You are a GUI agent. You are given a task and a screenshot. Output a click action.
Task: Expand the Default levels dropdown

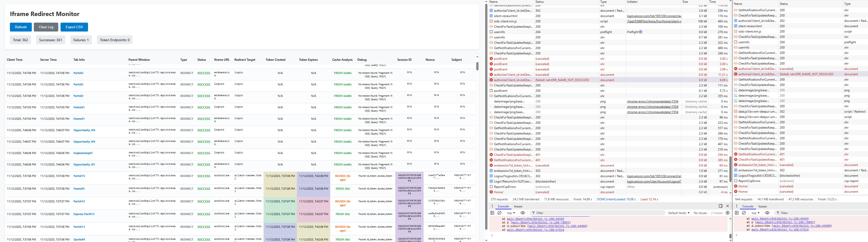tap(679, 213)
